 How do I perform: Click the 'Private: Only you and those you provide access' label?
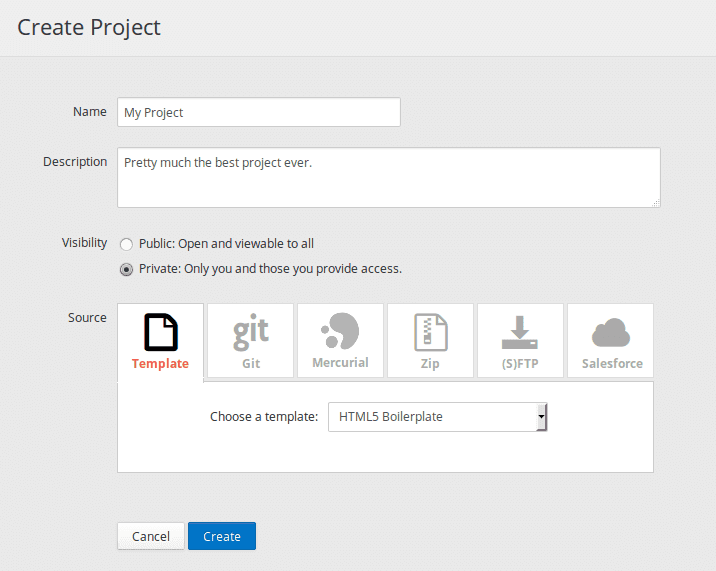click(270, 269)
